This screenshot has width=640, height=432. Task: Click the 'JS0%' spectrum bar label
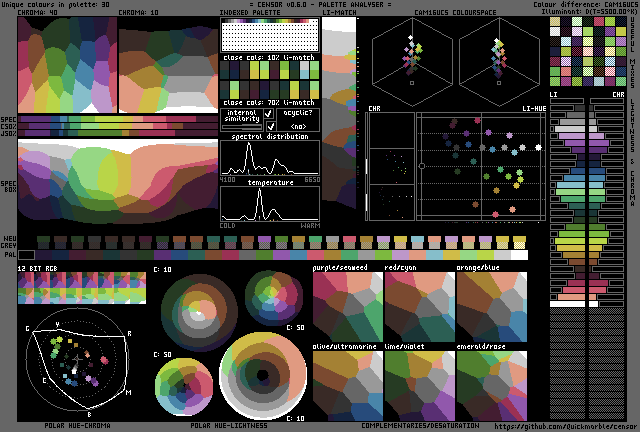(x=9, y=133)
